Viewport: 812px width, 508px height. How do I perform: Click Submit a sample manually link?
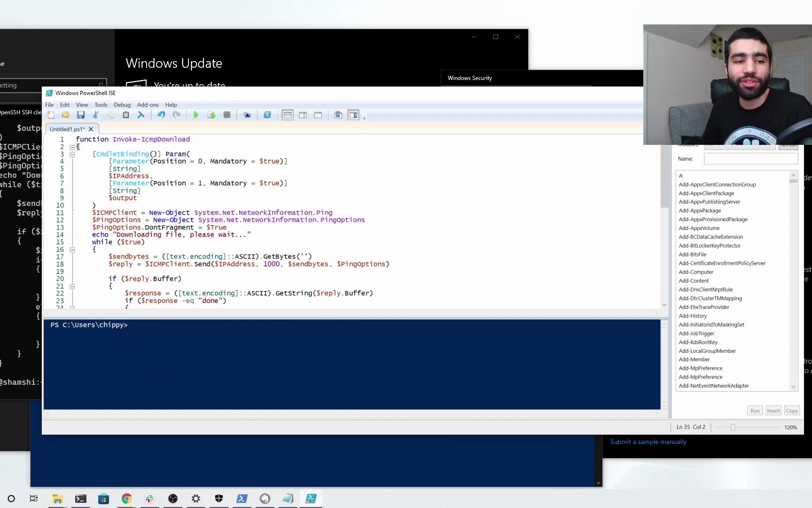coord(648,442)
